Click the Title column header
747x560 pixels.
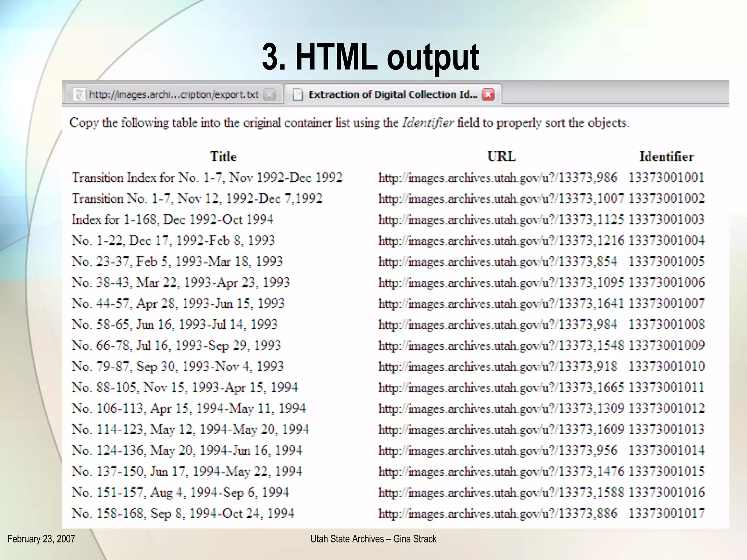pyautogui.click(x=223, y=156)
